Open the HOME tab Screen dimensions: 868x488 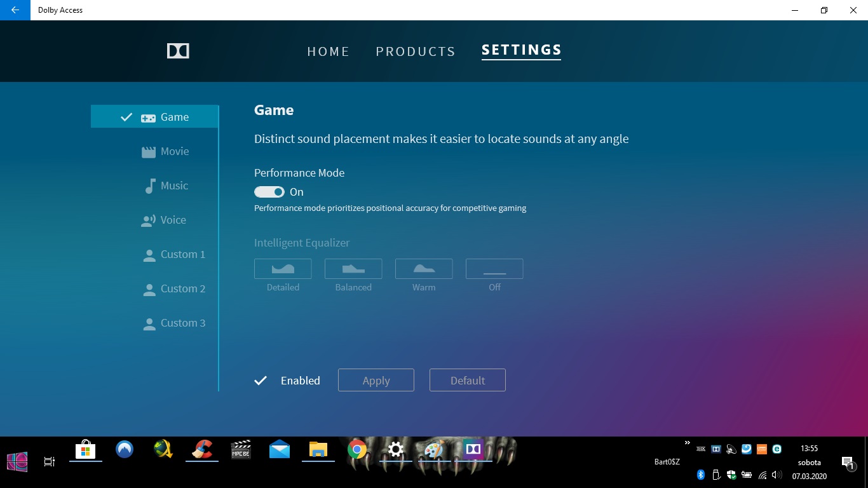tap(329, 51)
